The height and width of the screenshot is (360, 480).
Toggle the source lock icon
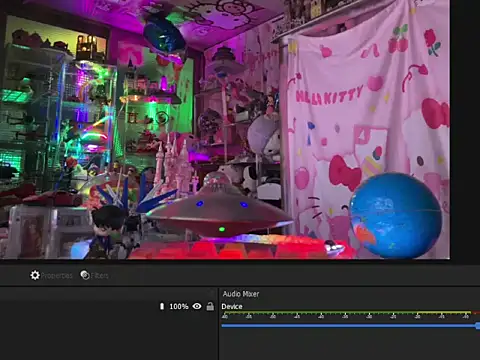tap(210, 306)
